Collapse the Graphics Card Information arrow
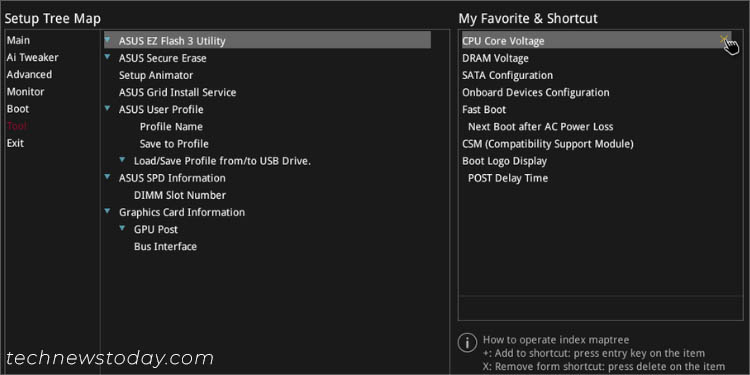The height and width of the screenshot is (375, 750). pyautogui.click(x=108, y=211)
